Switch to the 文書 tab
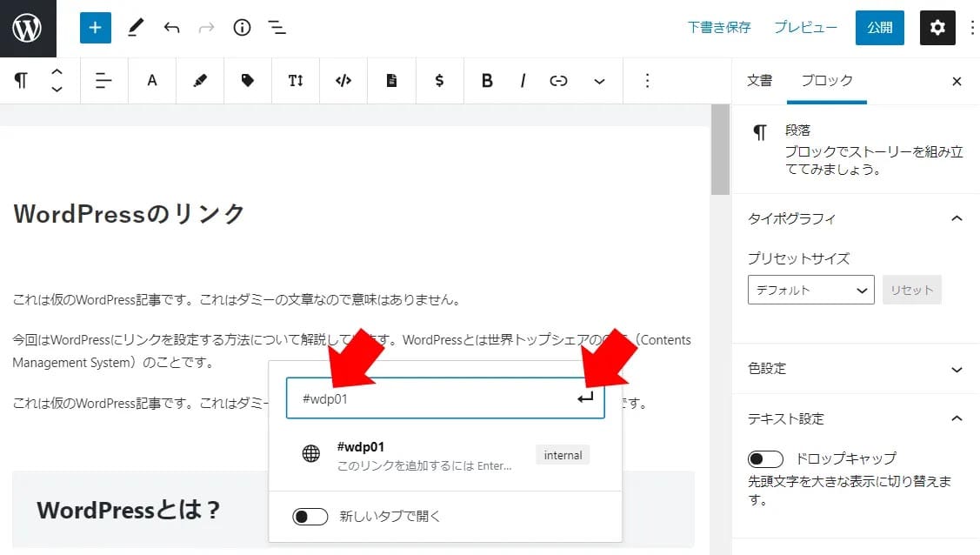The height and width of the screenshot is (555, 980). (x=759, y=81)
